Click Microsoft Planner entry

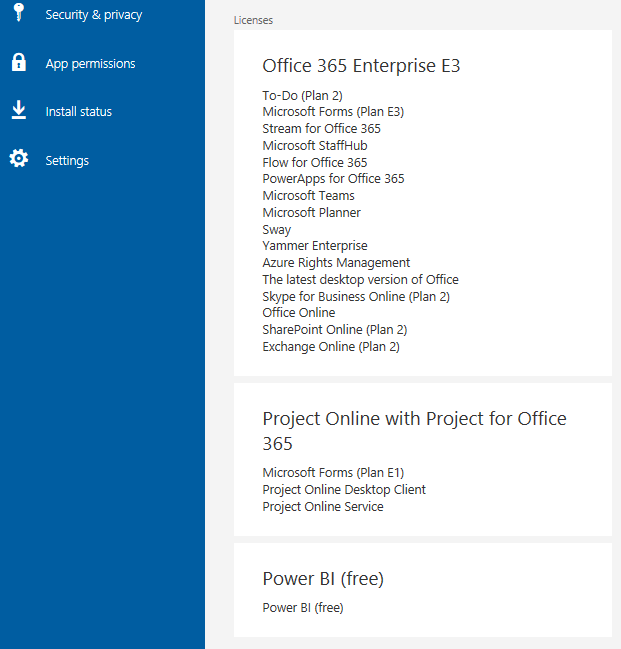311,213
